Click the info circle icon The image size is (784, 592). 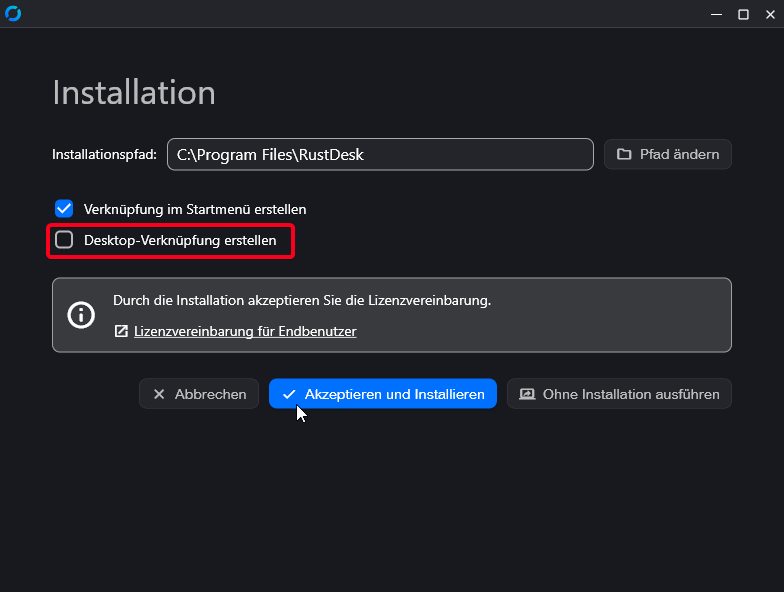[x=80, y=315]
